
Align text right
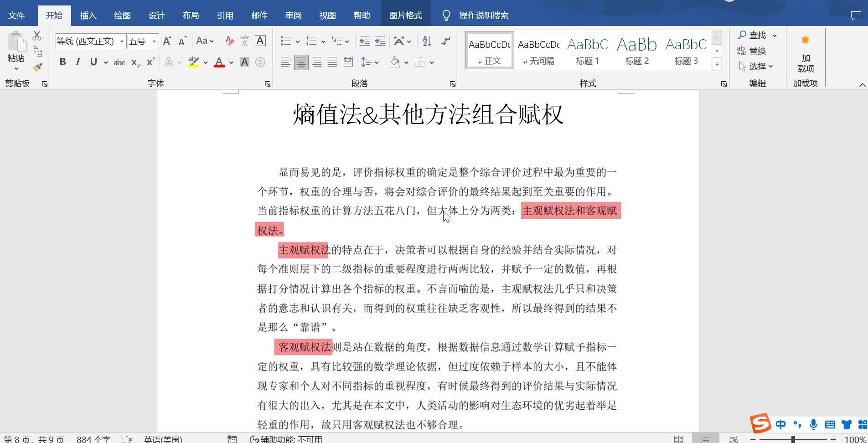[317, 62]
